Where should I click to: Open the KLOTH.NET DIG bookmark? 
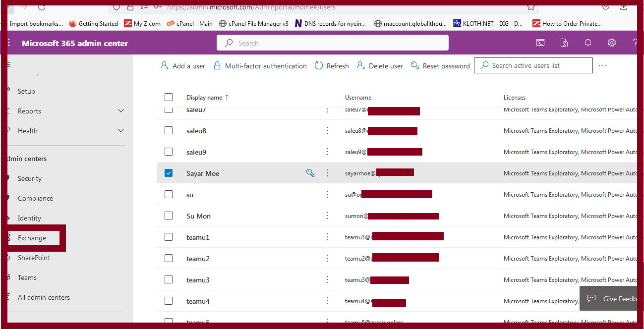[x=488, y=23]
